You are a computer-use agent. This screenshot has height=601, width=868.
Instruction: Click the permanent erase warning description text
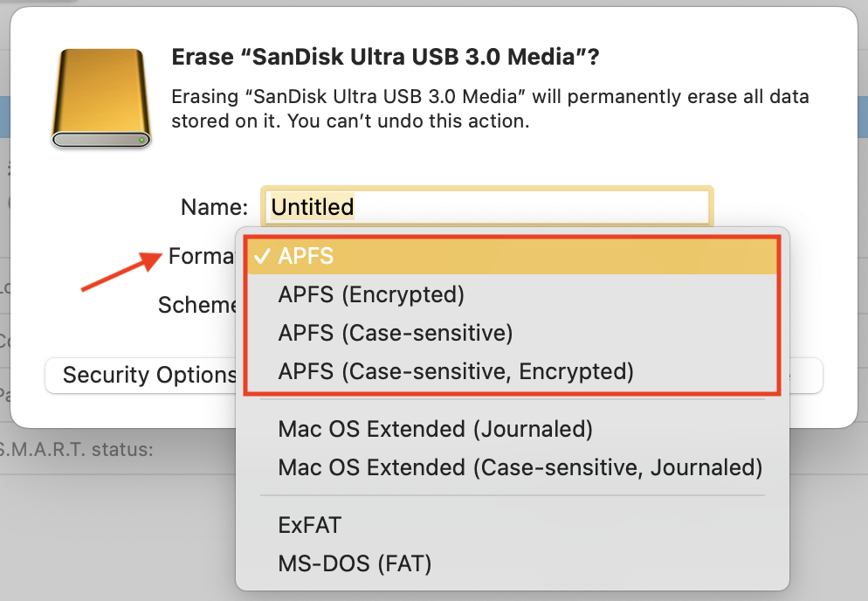tap(489, 108)
